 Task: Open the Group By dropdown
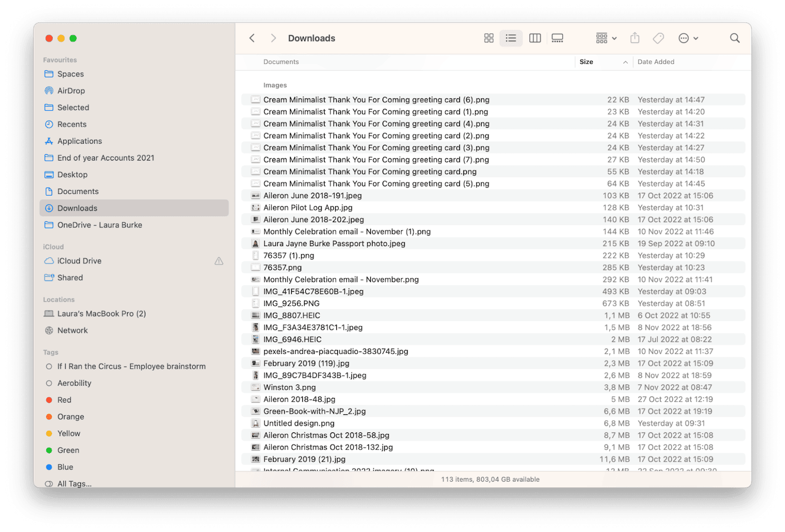click(x=605, y=37)
